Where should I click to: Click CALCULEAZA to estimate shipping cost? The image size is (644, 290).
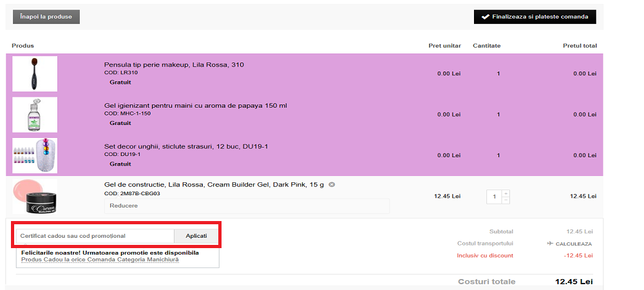pos(574,244)
